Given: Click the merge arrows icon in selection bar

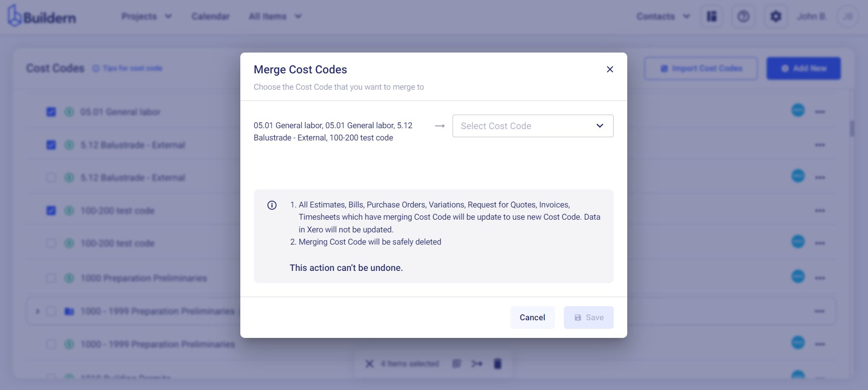Looking at the screenshot, I should tap(477, 364).
